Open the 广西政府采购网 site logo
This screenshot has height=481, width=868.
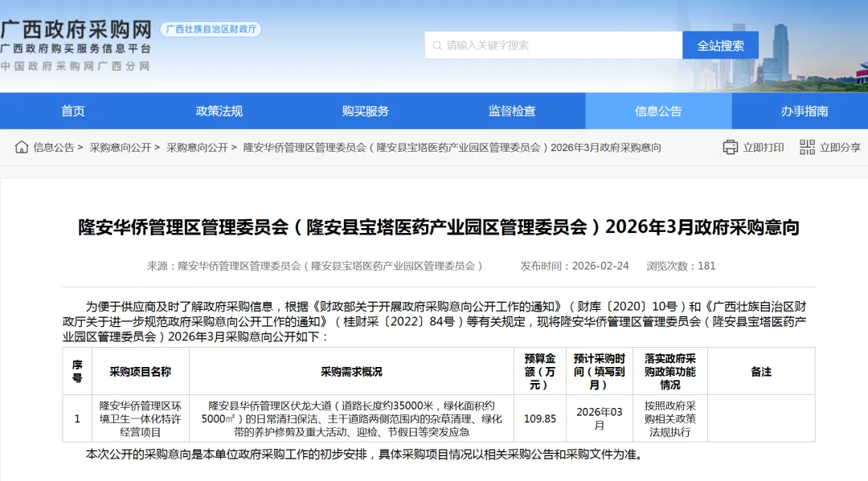pyautogui.click(x=76, y=29)
